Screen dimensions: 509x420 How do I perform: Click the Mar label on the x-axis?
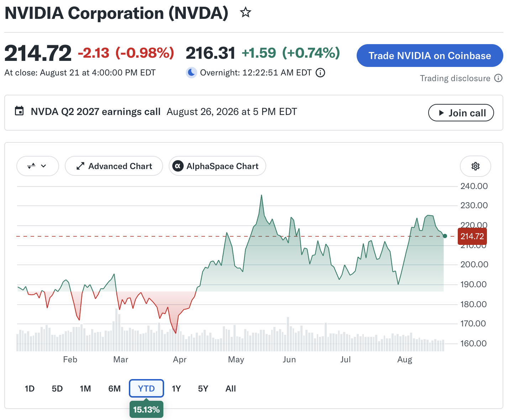click(121, 359)
